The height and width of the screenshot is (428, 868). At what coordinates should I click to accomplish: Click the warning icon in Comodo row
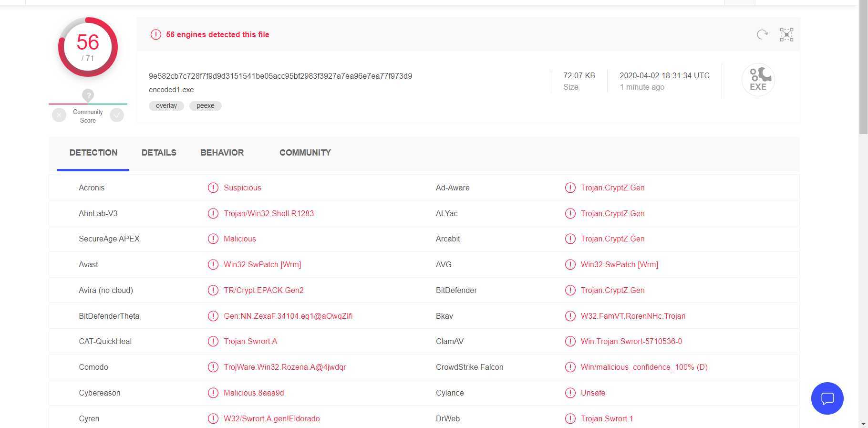coord(213,367)
